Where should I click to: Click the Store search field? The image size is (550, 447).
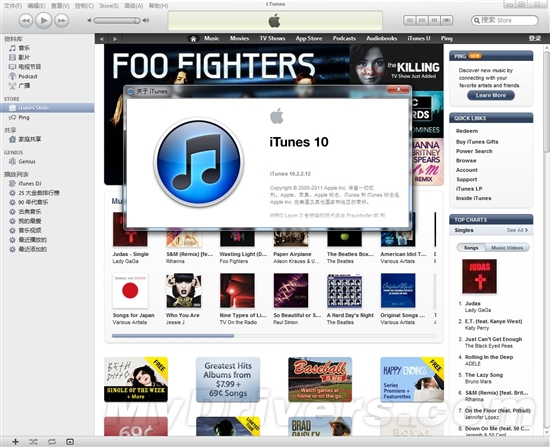pos(504,20)
